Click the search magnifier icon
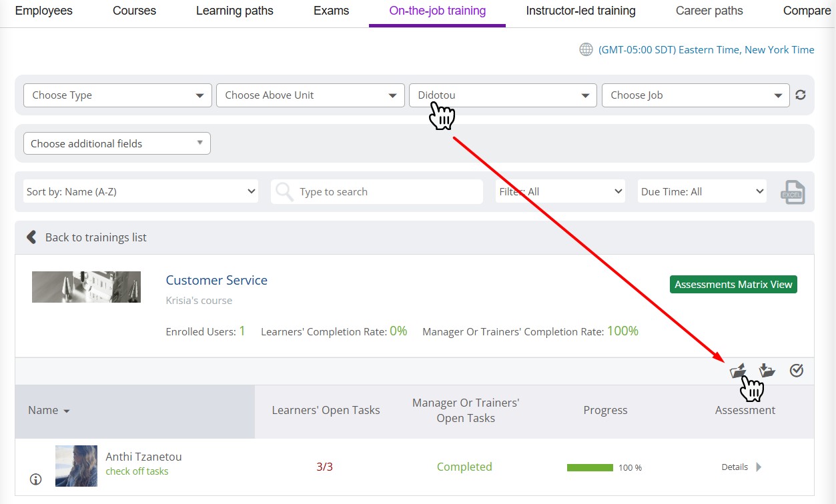 coord(284,192)
